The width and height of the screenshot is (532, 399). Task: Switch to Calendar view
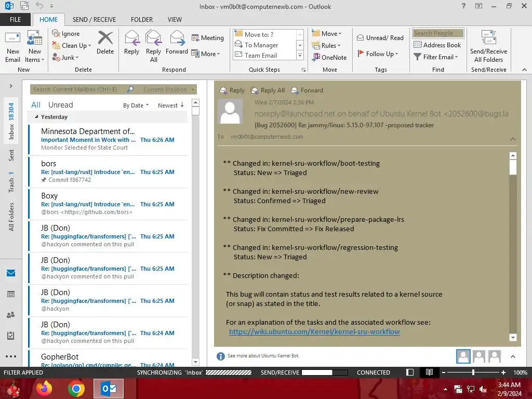[11, 294]
